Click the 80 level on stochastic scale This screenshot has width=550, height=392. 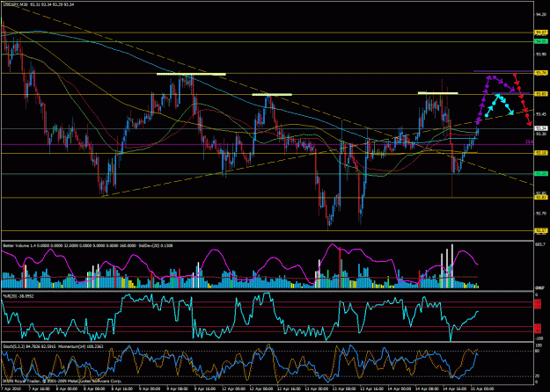click(538, 352)
